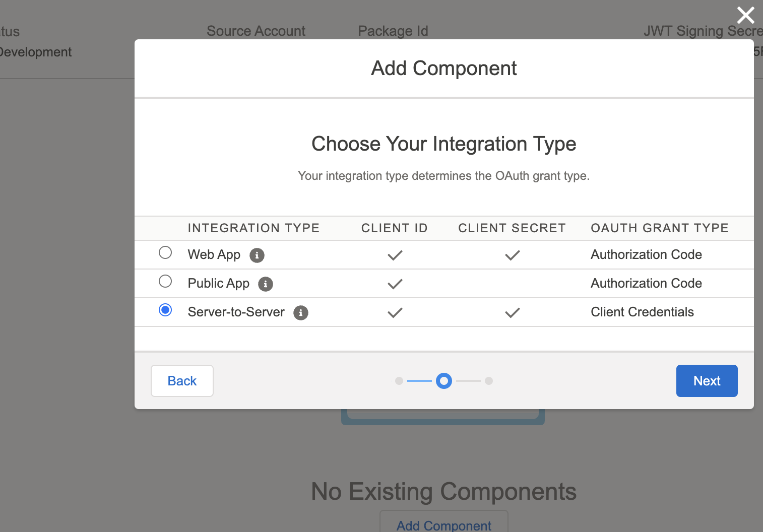Go to Next step
The height and width of the screenshot is (532, 763).
pyautogui.click(x=707, y=381)
